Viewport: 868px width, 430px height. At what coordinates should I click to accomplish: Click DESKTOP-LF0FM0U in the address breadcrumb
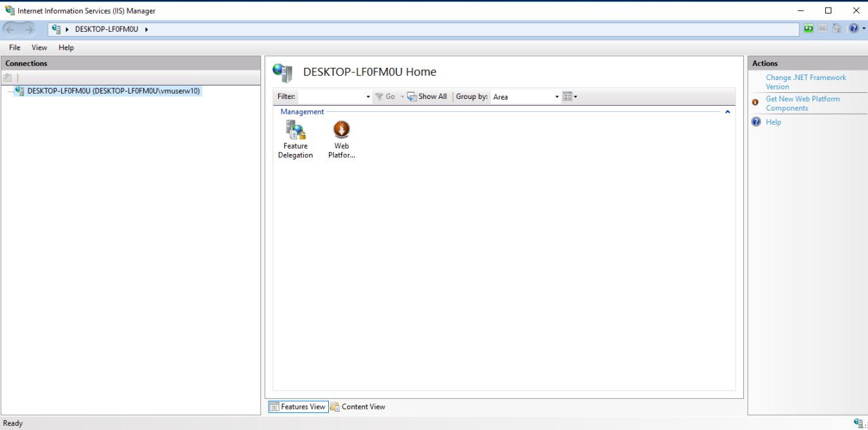pos(106,29)
